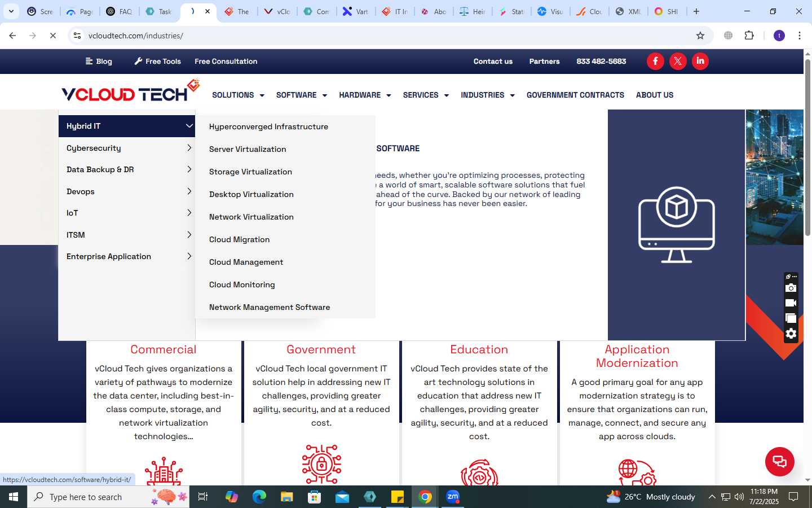Open Chrome three-dot menu
Viewport: 812px width, 508px height.
click(800, 36)
